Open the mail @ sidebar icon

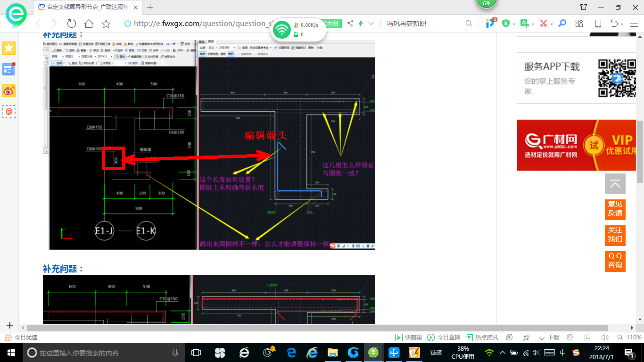click(x=9, y=112)
